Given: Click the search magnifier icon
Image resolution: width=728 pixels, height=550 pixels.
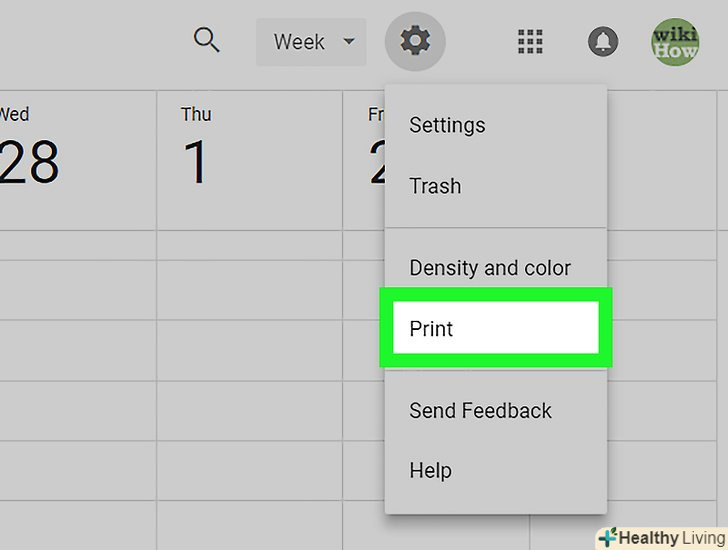Looking at the screenshot, I should click(206, 41).
